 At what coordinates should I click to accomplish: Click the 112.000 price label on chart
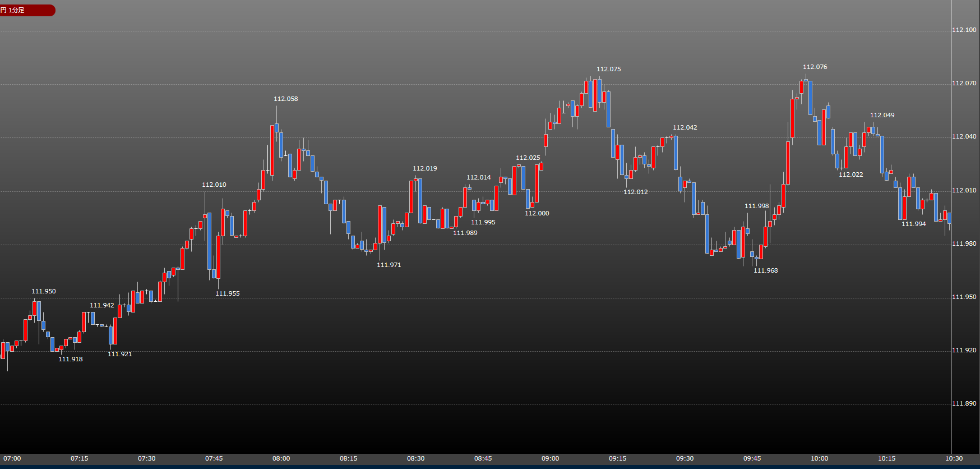point(537,213)
